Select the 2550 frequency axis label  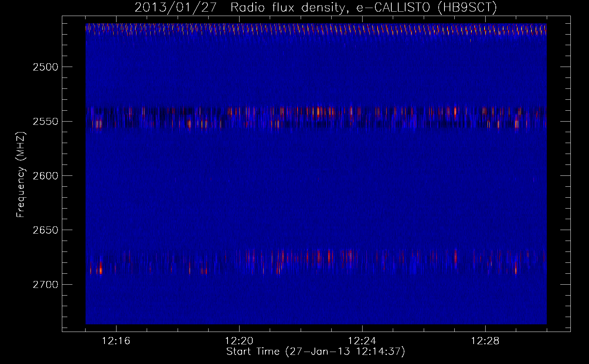pos(46,121)
